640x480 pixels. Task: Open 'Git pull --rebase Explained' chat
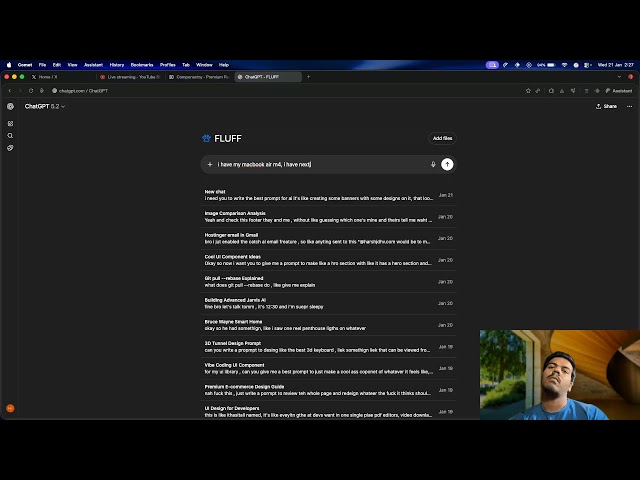(x=329, y=282)
